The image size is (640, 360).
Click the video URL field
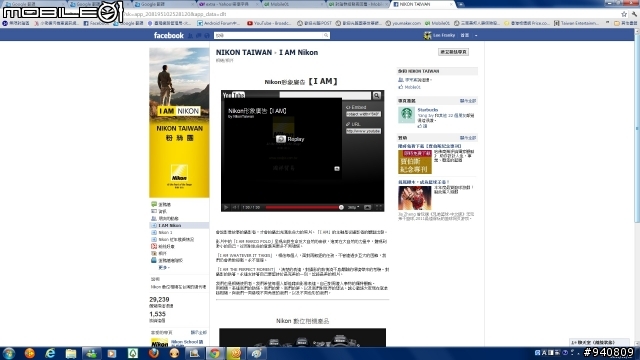click(363, 131)
